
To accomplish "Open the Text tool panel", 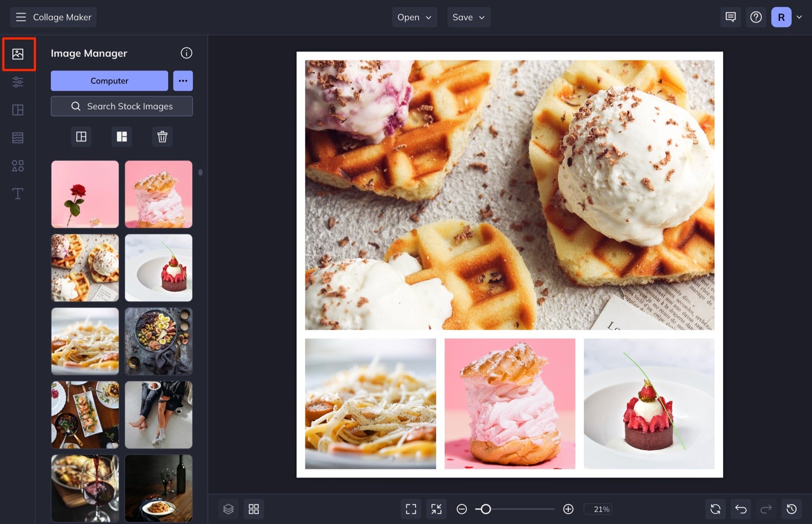I will point(18,193).
